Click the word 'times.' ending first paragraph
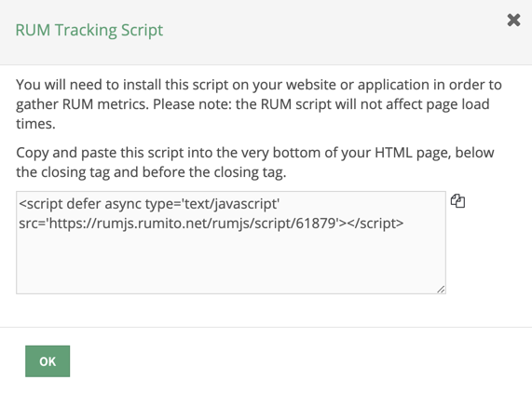The height and width of the screenshot is (394, 532). [35, 124]
